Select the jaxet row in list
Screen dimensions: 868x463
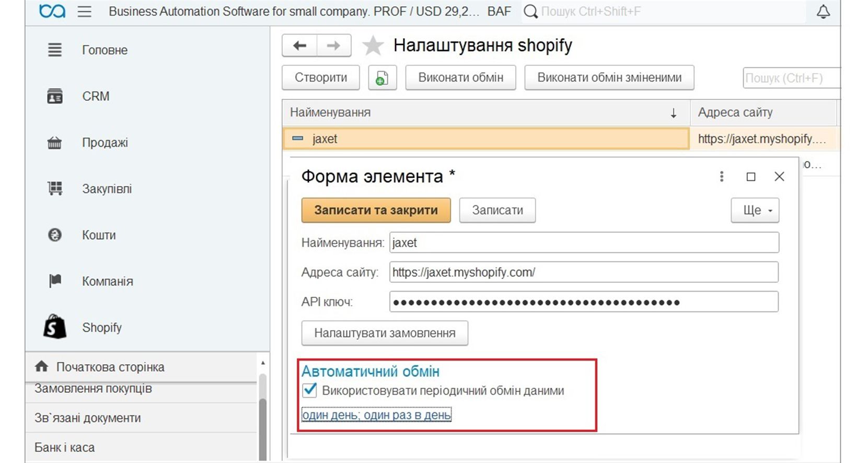pos(486,139)
